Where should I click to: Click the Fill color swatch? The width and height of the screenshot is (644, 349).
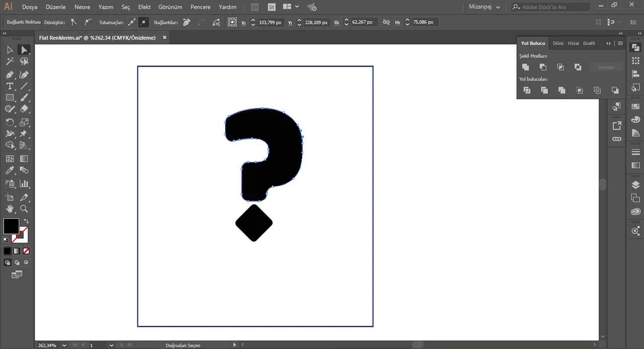11,226
